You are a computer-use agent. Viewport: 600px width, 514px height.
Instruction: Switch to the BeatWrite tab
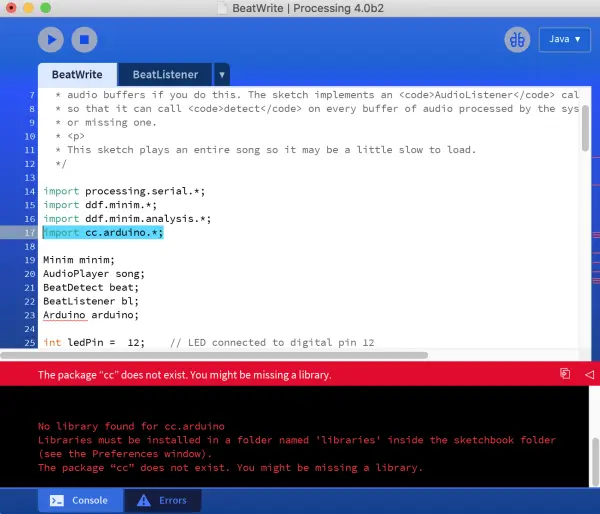pos(77,74)
